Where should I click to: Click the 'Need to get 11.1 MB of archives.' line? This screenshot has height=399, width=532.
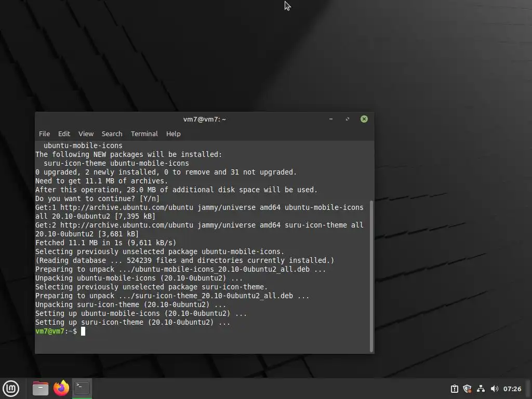pyautogui.click(x=101, y=181)
